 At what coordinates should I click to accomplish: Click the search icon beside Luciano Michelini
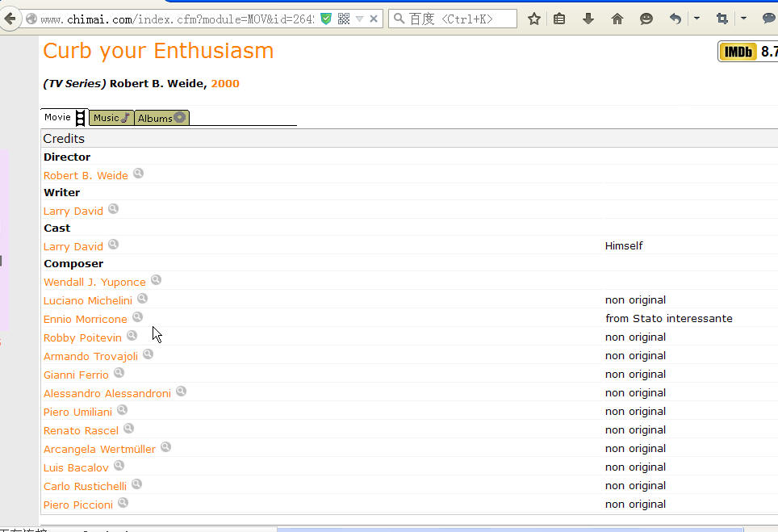click(x=142, y=298)
